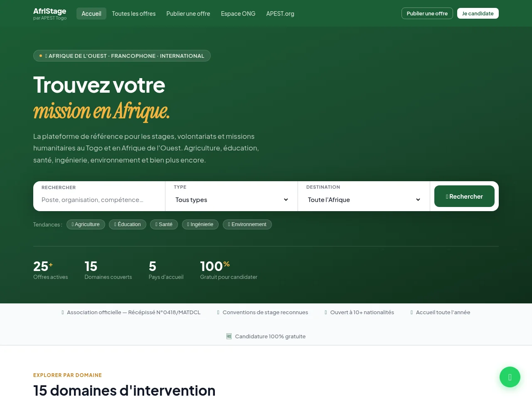Open the AfriStage logo home link
The width and height of the screenshot is (532, 399).
pos(50,13)
